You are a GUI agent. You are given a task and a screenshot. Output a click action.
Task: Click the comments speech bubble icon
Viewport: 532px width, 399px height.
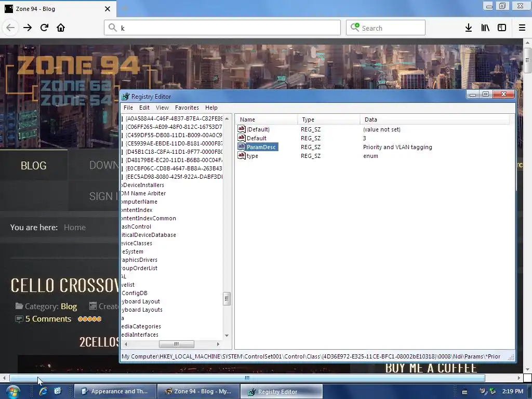pos(19,319)
